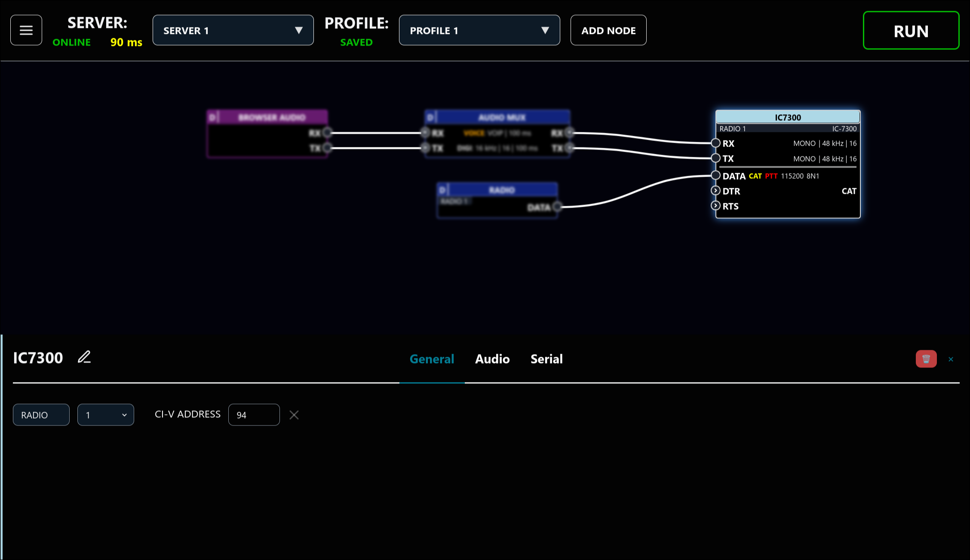The height and width of the screenshot is (560, 970).
Task: Select the Audio Mux node title
Action: click(502, 117)
